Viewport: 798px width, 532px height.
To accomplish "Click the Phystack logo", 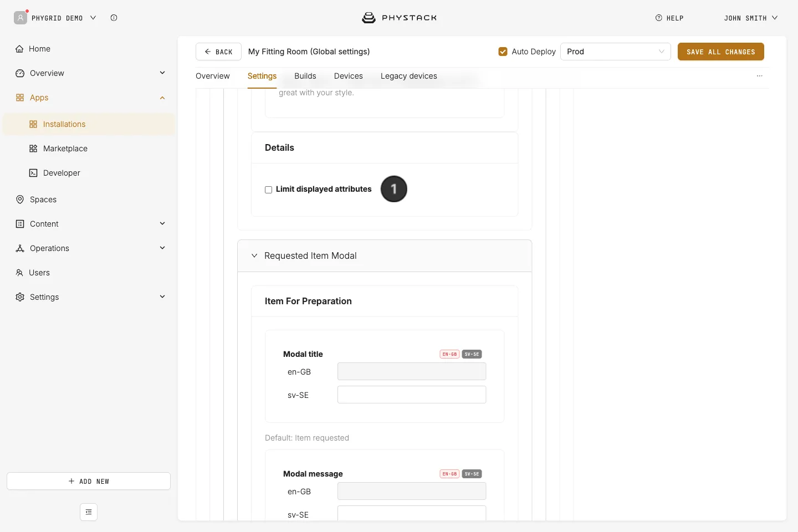I will click(399, 18).
